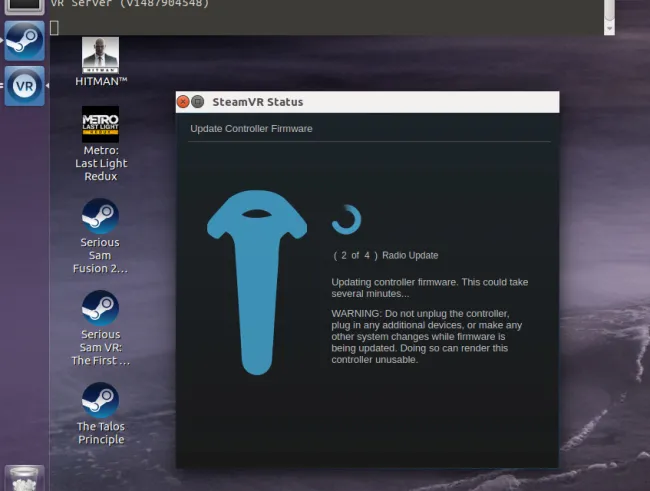Click the terminal scrollbar down arrow
650x491 pixels.
point(609,29)
